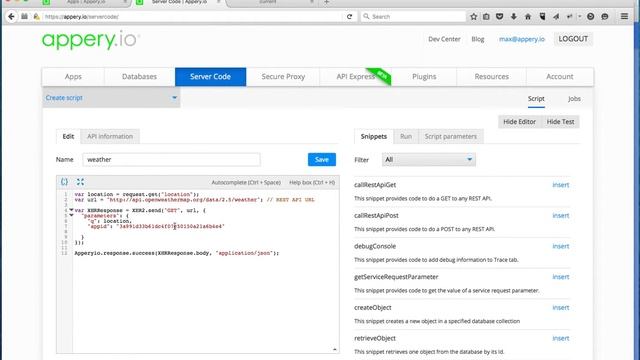
Task: Open the Blog link
Action: (x=478, y=39)
